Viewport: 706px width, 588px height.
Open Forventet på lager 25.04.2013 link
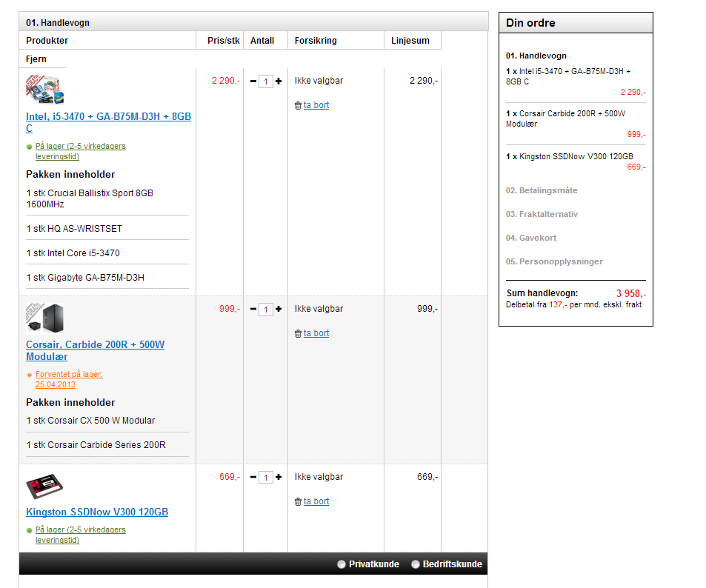click(69, 379)
